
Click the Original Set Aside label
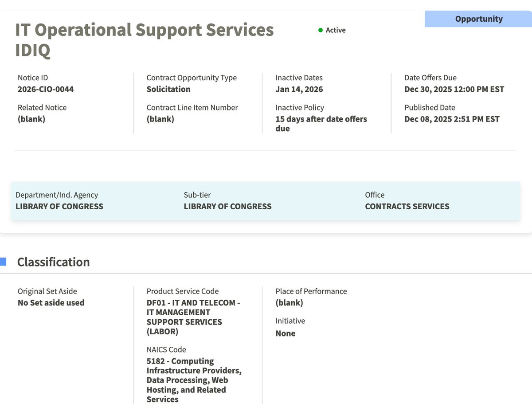tap(47, 291)
